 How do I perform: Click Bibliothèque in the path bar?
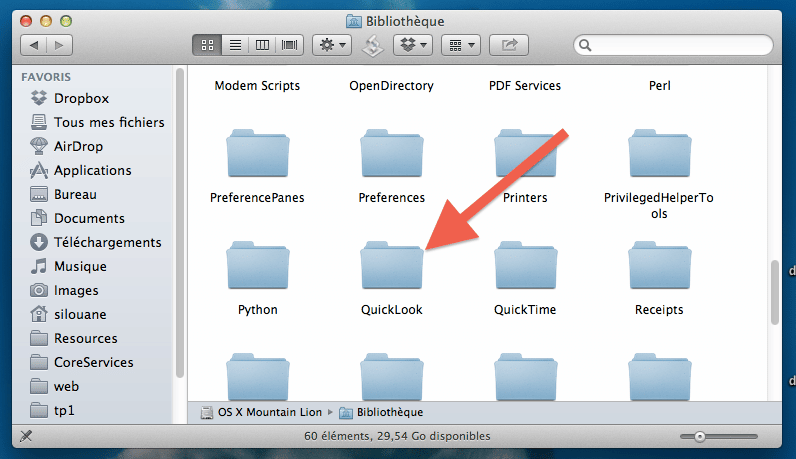tap(381, 412)
